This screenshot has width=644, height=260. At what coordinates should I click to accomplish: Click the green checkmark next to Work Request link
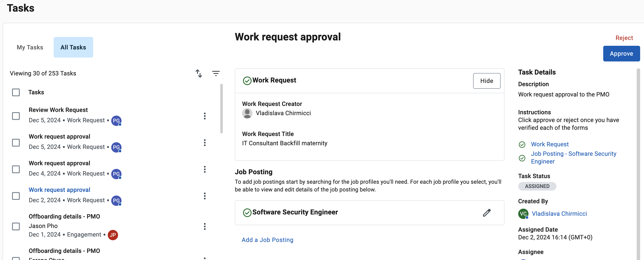(522, 144)
